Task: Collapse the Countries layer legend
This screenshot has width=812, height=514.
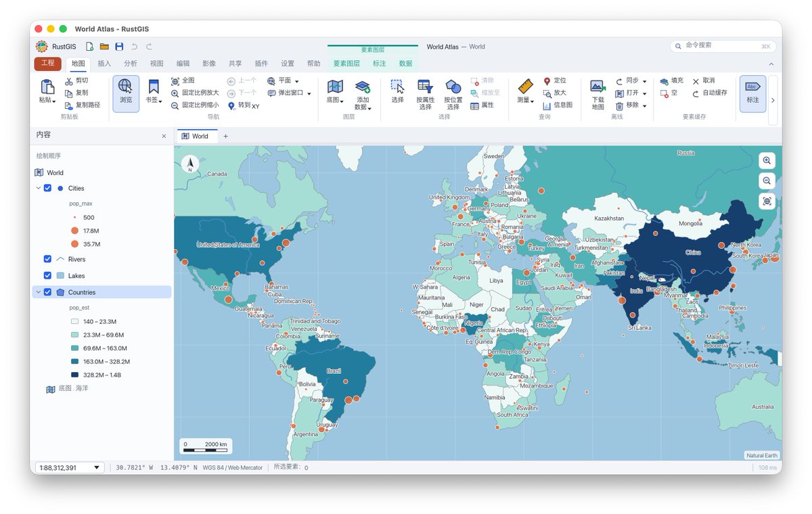Action: 39,292
